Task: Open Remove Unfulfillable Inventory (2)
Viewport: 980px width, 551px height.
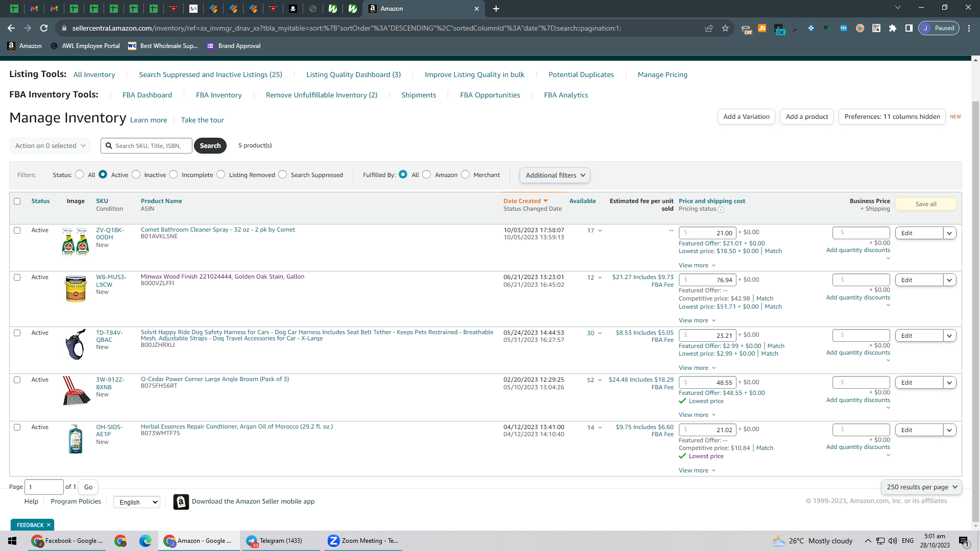Action: pos(322,95)
